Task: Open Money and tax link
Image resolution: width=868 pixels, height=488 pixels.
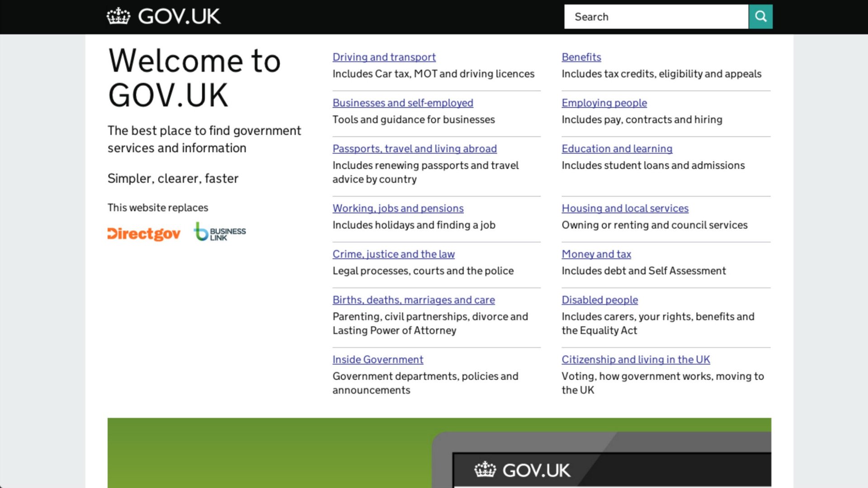Action: 596,254
